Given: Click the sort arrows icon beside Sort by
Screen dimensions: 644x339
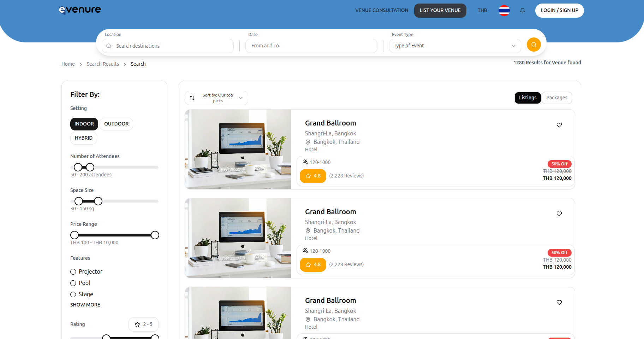Looking at the screenshot, I should 192,98.
